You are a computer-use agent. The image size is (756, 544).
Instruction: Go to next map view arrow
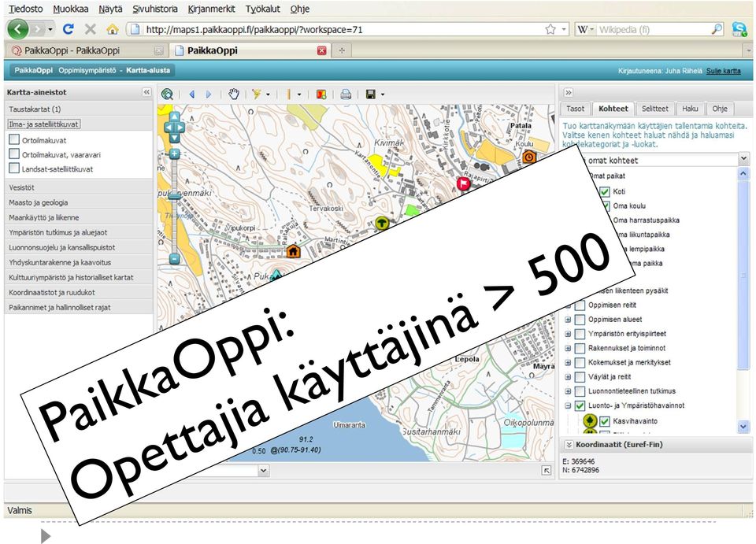tap(209, 94)
